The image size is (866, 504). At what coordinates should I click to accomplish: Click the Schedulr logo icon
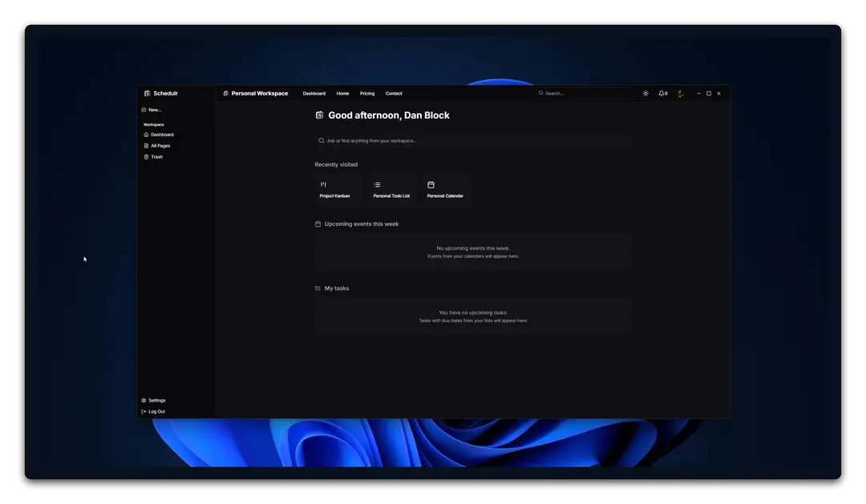point(147,94)
